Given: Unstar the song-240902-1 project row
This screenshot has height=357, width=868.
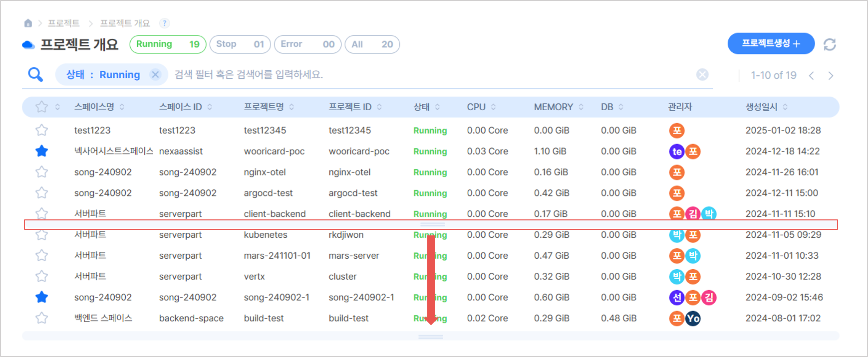Looking at the screenshot, I should click(x=41, y=298).
